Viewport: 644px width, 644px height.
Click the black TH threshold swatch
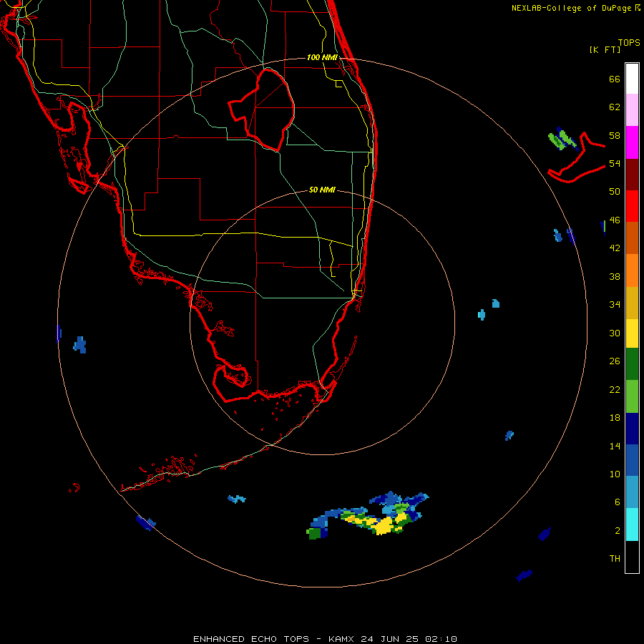coord(632,557)
